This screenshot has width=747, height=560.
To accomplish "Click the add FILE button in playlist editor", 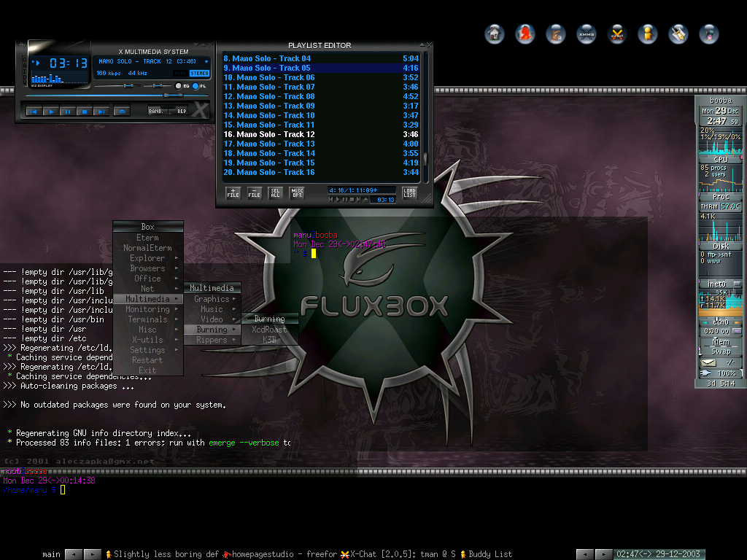I will point(233,192).
